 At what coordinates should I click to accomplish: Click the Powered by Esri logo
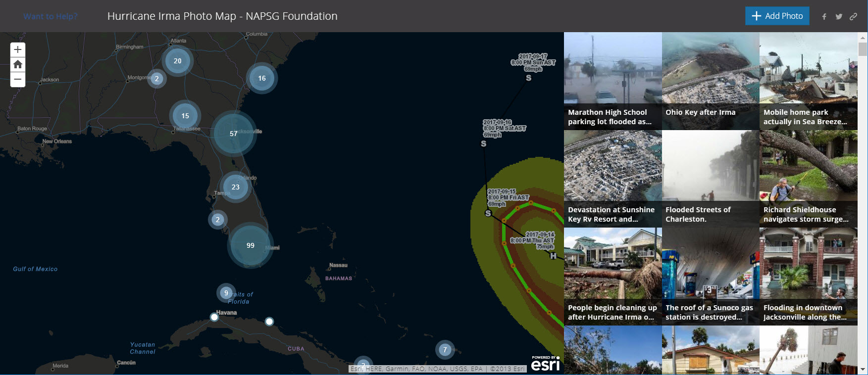click(546, 363)
